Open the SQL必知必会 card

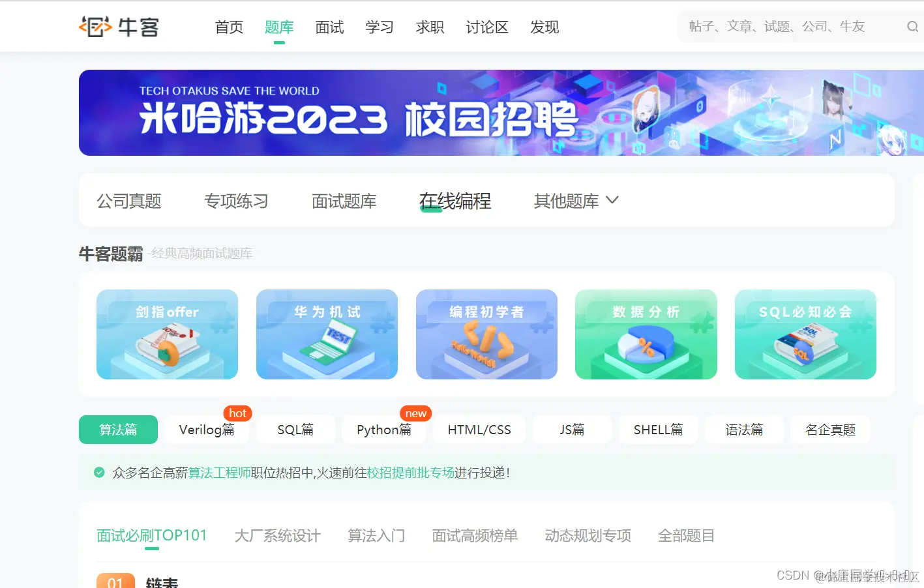pos(805,334)
